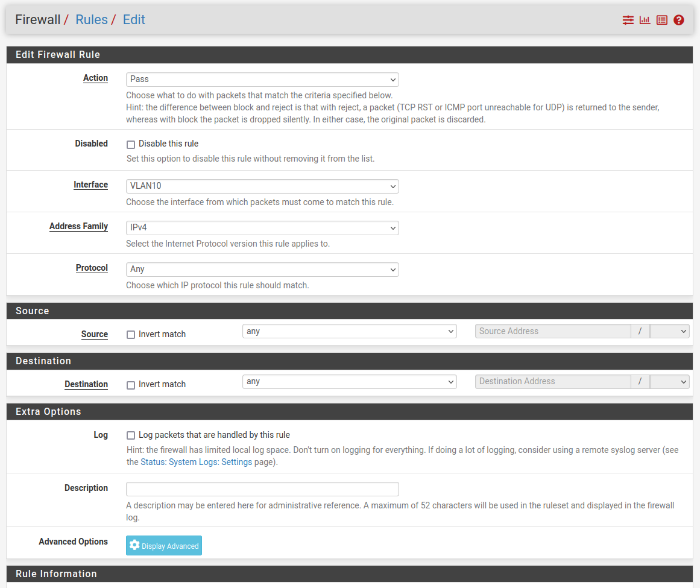
Task: Open the Protocol dropdown showing Any
Action: click(x=262, y=269)
